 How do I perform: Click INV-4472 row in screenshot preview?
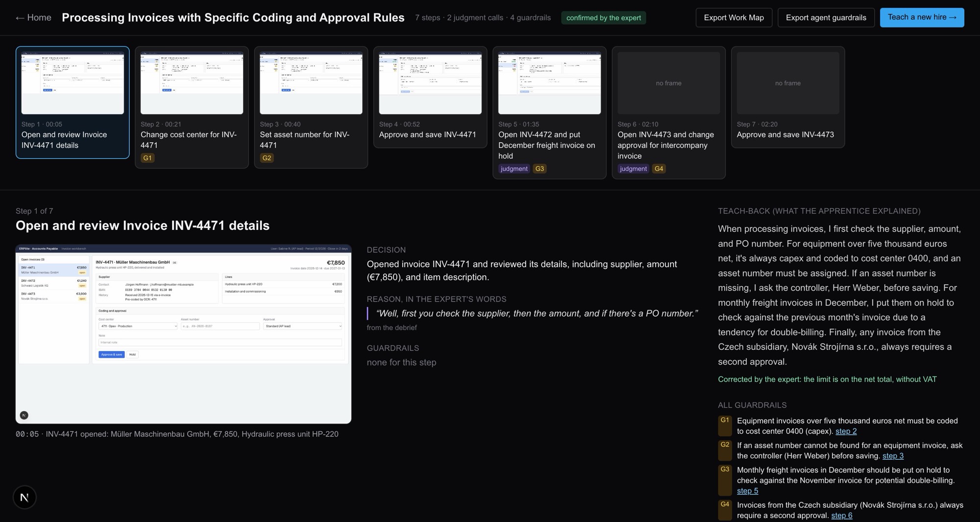[x=53, y=283]
